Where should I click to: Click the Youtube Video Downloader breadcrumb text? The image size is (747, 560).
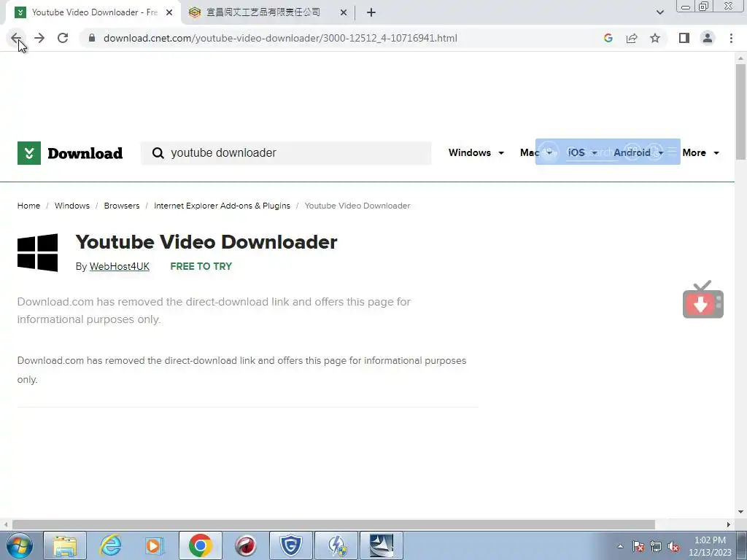click(x=357, y=206)
